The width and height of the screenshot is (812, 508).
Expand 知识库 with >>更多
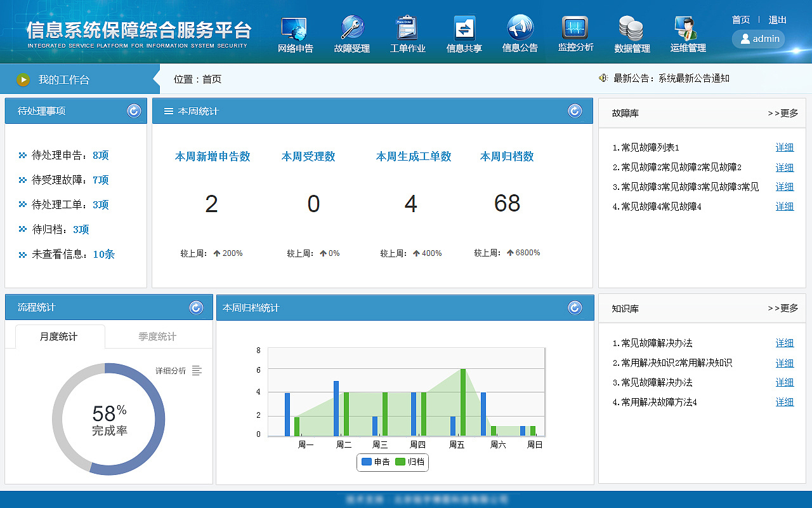(783, 308)
